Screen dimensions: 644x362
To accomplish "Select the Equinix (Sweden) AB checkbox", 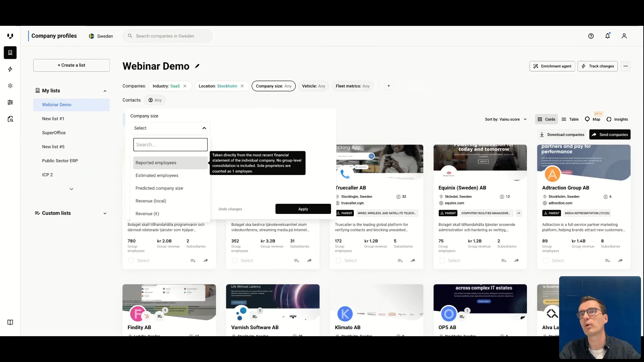I will coord(442,260).
